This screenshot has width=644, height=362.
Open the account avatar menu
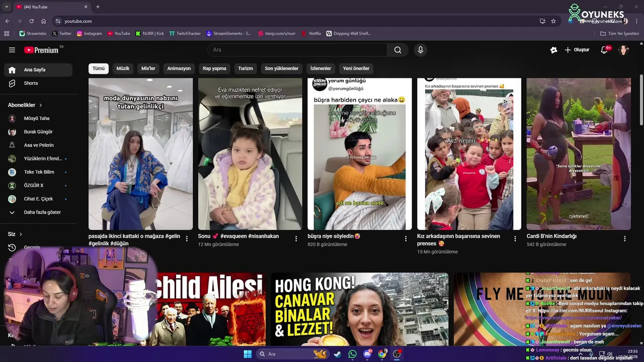point(623,50)
